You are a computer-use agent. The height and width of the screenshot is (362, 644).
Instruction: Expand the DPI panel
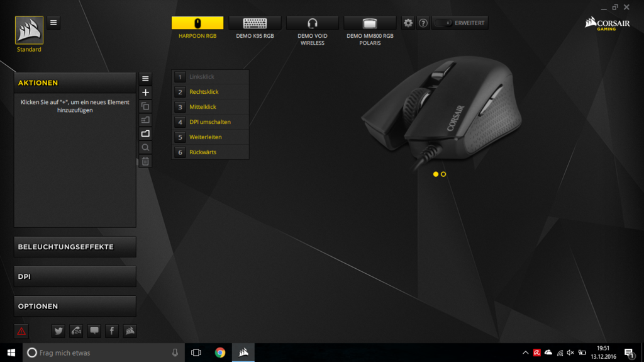coord(75,276)
